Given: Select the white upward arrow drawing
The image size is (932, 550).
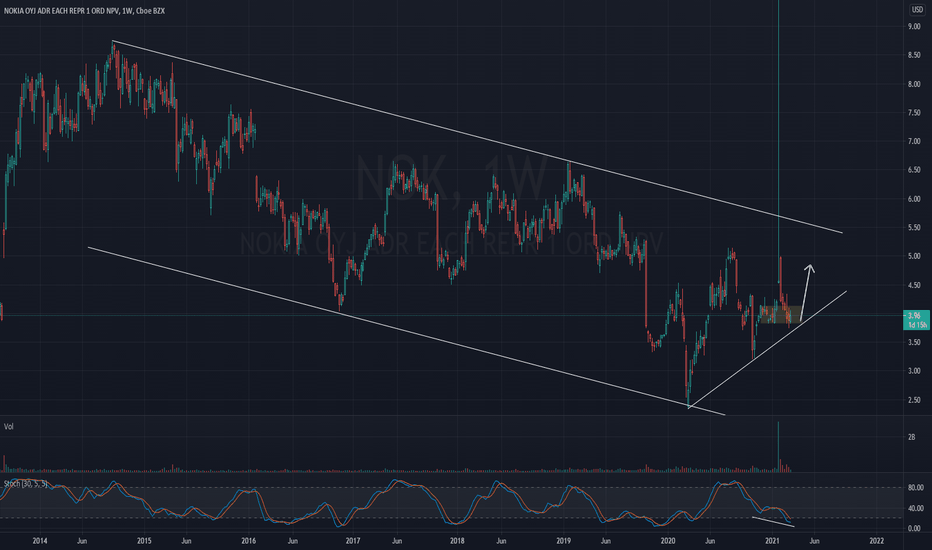Looking at the screenshot, I should (807, 291).
